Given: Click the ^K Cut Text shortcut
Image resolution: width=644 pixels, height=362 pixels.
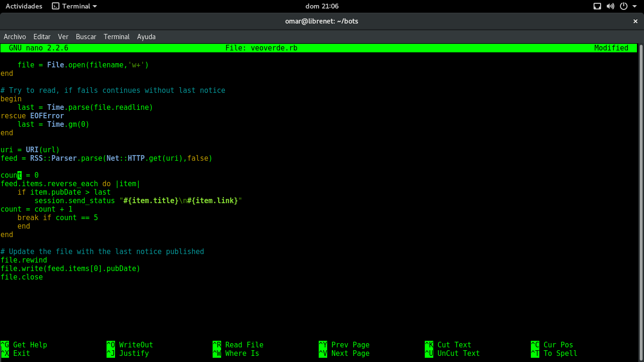Looking at the screenshot, I should [x=448, y=345].
